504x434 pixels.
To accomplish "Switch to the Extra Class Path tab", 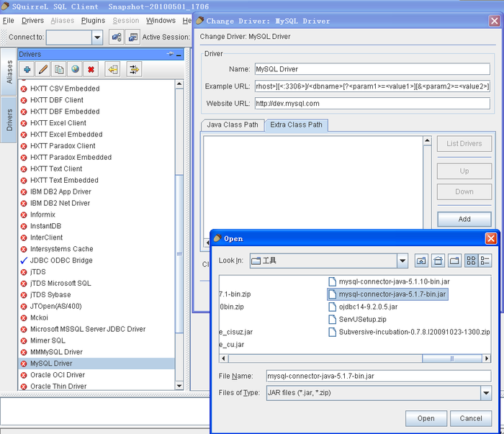I will click(x=296, y=125).
